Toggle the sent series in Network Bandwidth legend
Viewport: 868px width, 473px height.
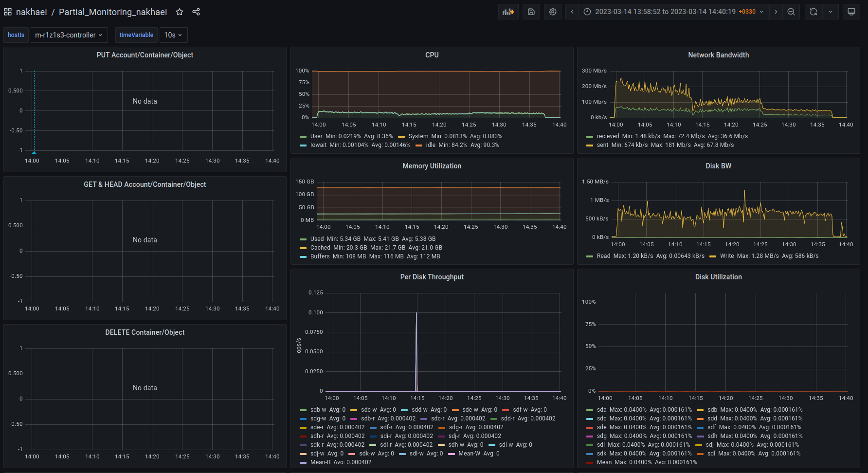click(602, 145)
